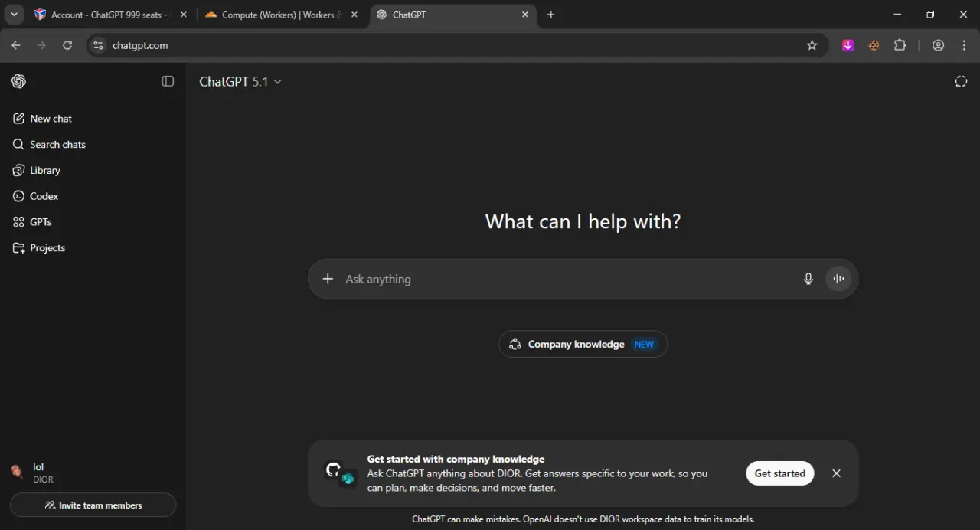Open the Chrome three-dot menu
The image size is (980, 530).
[963, 45]
